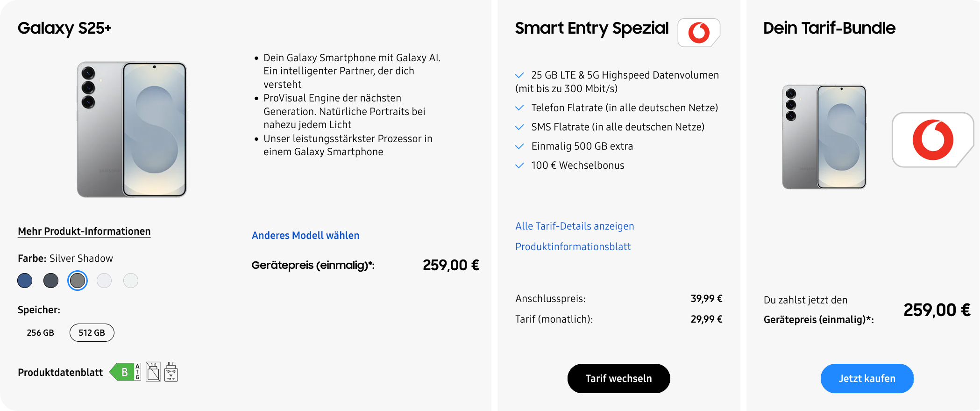
Task: Open Mehr Produkt-Informationen link
Action: pyautogui.click(x=84, y=231)
